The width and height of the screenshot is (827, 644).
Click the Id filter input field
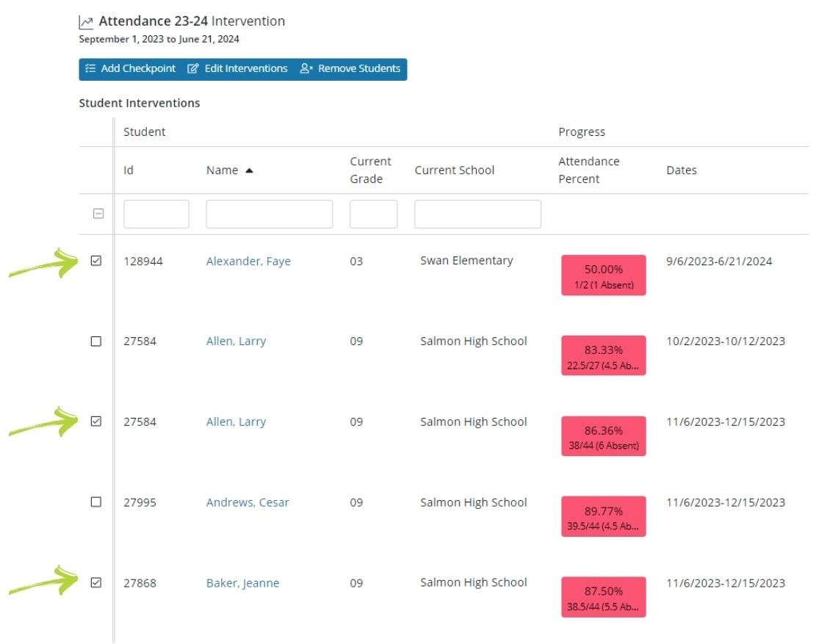(x=156, y=214)
